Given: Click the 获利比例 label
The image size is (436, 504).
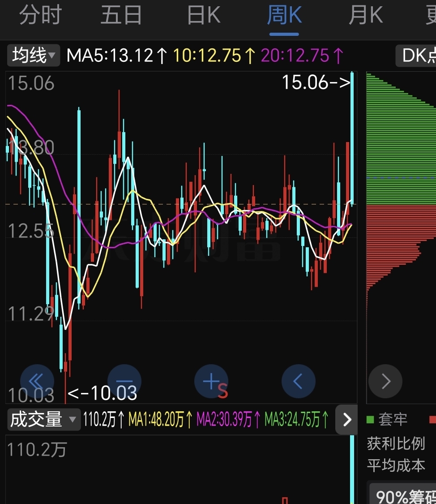Looking at the screenshot, I should pyautogui.click(x=396, y=444).
